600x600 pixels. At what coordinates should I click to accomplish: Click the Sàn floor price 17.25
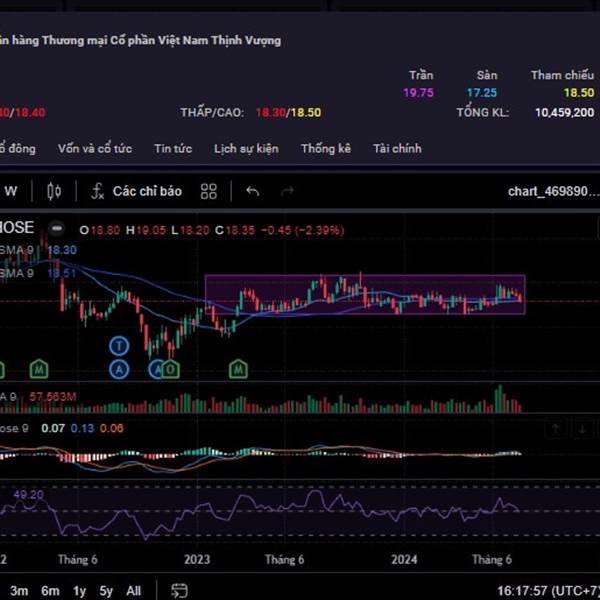coord(482,93)
